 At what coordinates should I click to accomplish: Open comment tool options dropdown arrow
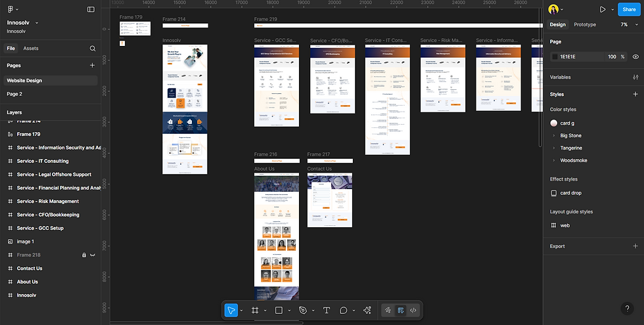pos(354,310)
